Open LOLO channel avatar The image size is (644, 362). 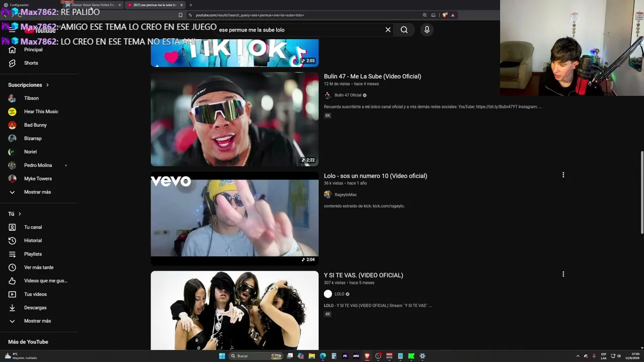coord(328,294)
